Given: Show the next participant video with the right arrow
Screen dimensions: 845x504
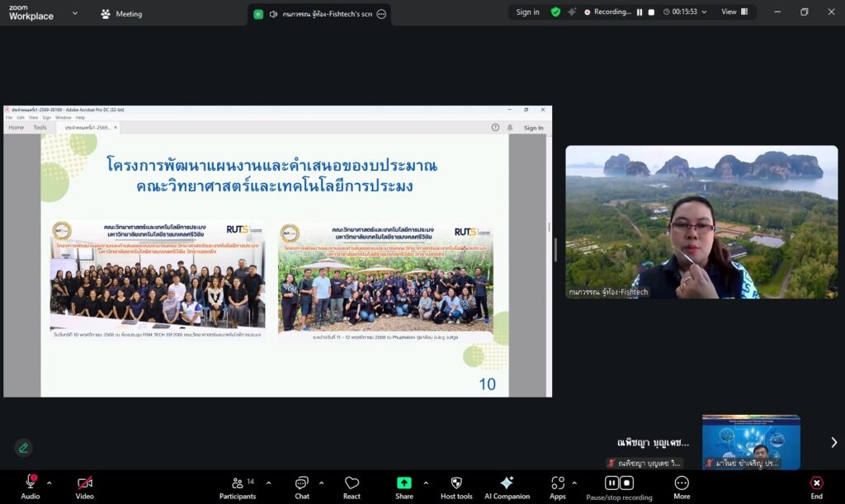Looking at the screenshot, I should pos(833,442).
